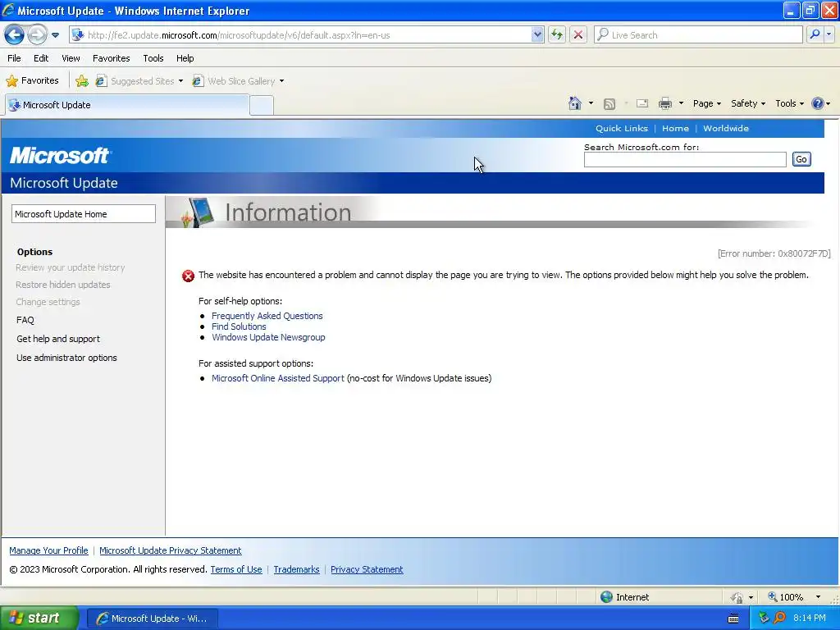The height and width of the screenshot is (630, 840).
Task: Open the Help menu
Action: [185, 58]
